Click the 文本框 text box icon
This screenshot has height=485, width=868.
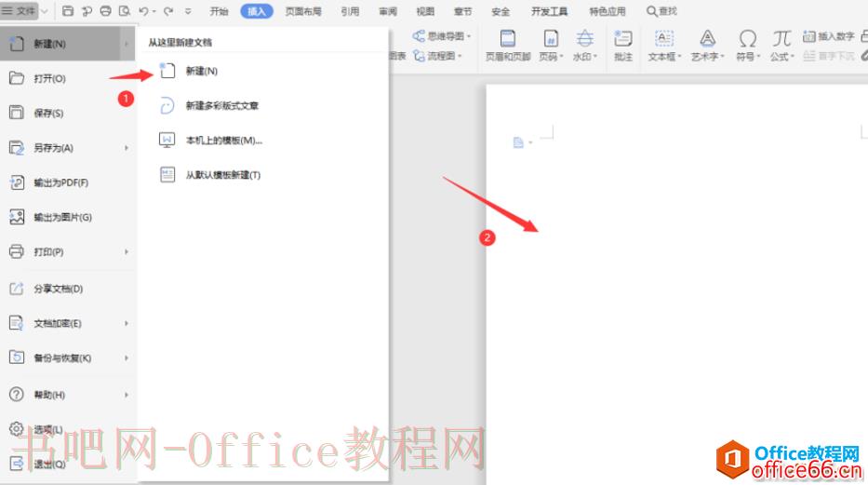pyautogui.click(x=663, y=39)
